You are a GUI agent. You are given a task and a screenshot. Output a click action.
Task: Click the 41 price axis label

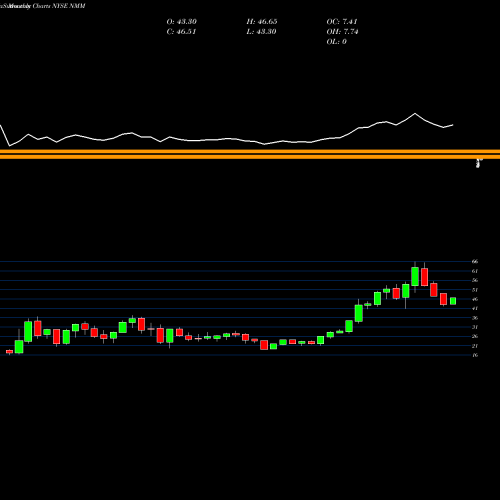[475, 308]
